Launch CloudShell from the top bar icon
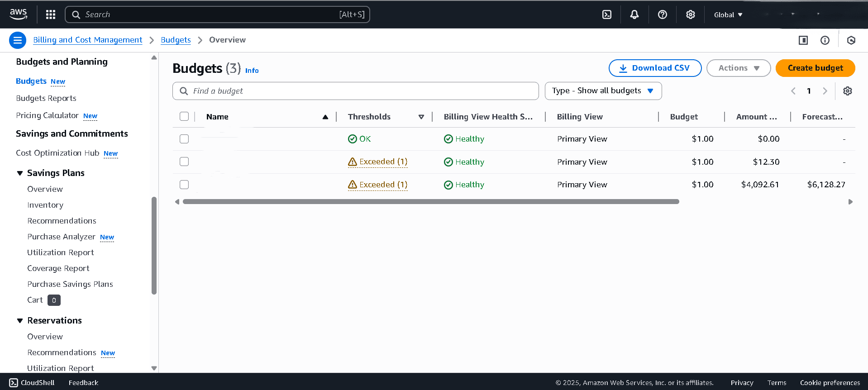The width and height of the screenshot is (868, 390). pos(607,14)
